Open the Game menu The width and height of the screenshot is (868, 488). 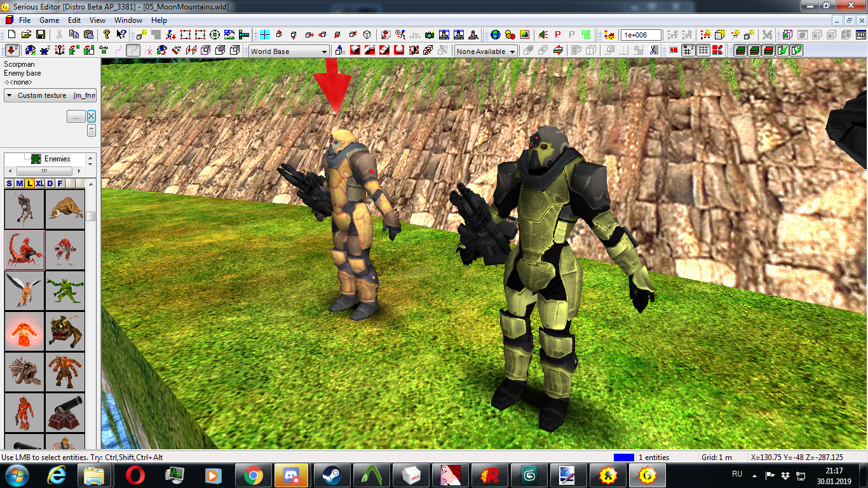point(50,20)
